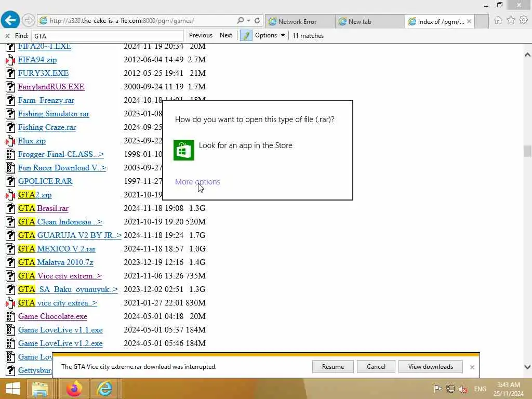Switch to the Network Error tab

coord(300,21)
